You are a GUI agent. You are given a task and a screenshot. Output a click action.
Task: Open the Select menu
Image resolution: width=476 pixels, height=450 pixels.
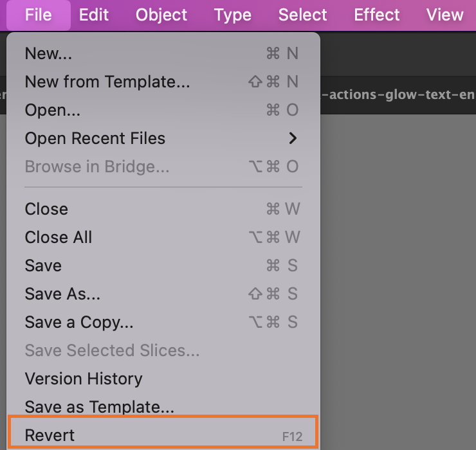coord(302,15)
